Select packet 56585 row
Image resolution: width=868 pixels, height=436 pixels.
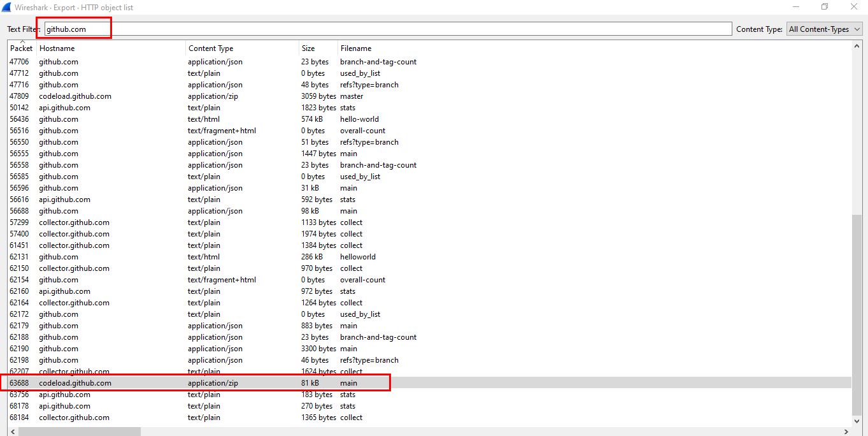tap(430, 177)
